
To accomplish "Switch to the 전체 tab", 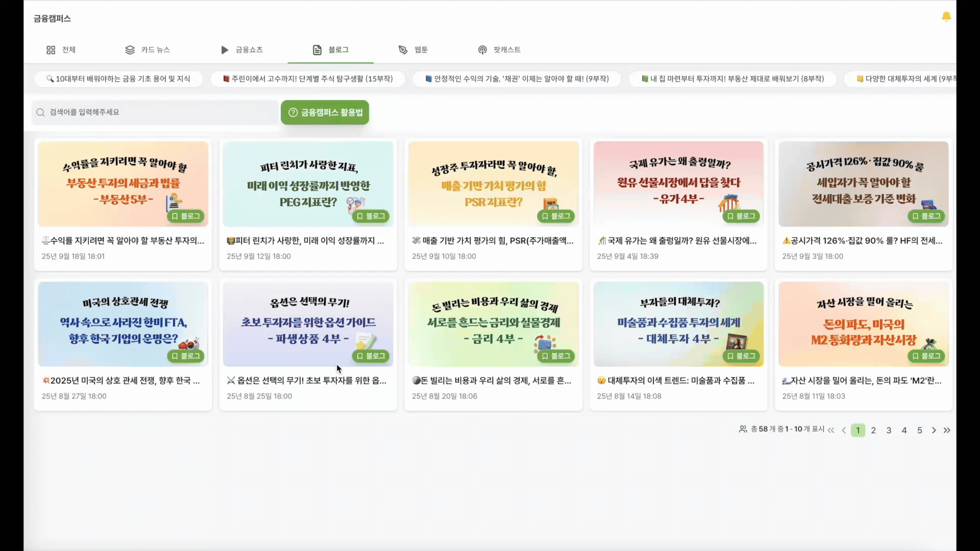I will coord(61,49).
